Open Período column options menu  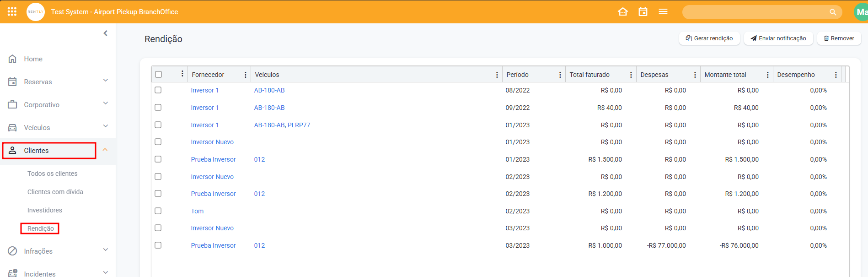coord(560,75)
